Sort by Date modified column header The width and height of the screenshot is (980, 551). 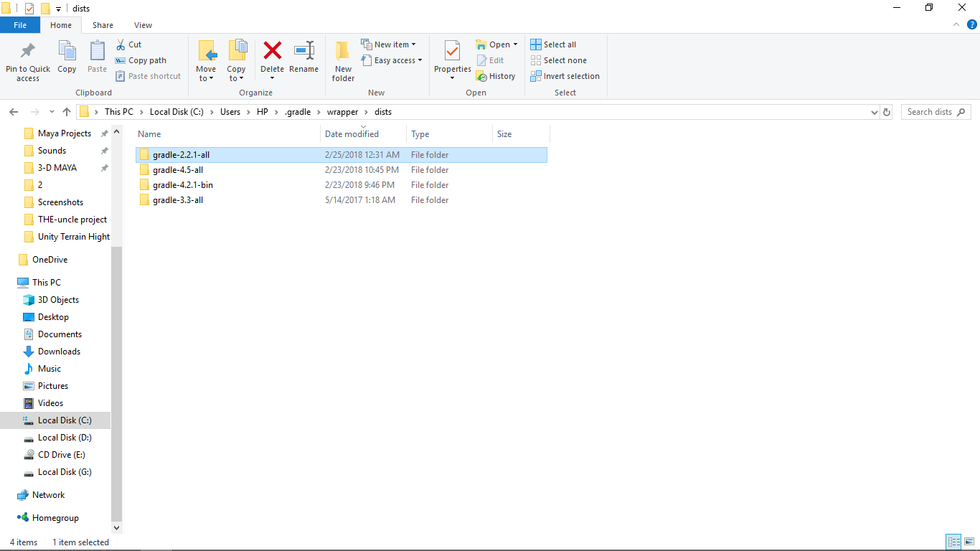point(363,134)
